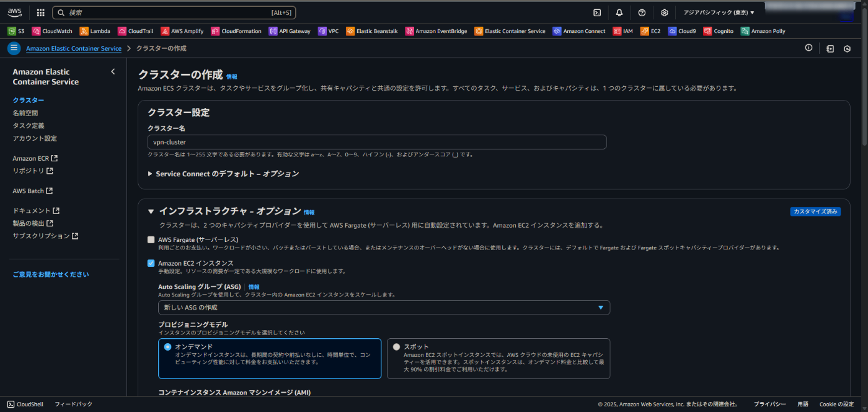Open the settings gear in top bar

tap(665, 12)
